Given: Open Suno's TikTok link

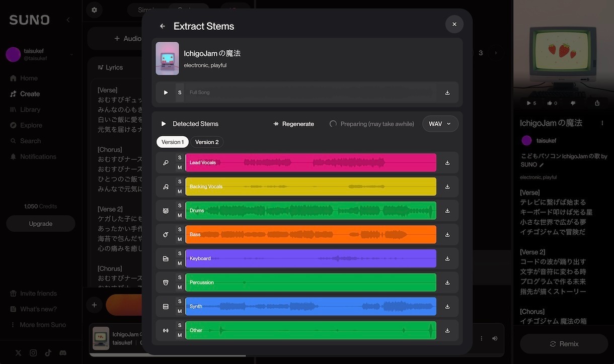Looking at the screenshot, I should (x=48, y=353).
